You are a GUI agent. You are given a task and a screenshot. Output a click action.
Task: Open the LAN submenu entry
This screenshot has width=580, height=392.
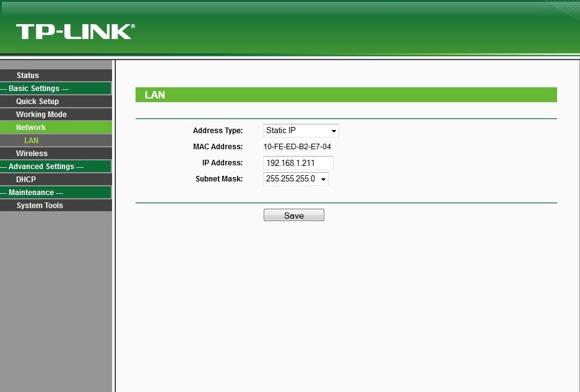(56, 141)
